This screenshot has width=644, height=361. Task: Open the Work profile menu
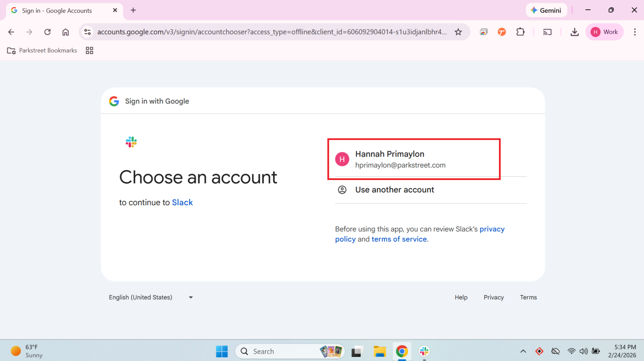[605, 32]
